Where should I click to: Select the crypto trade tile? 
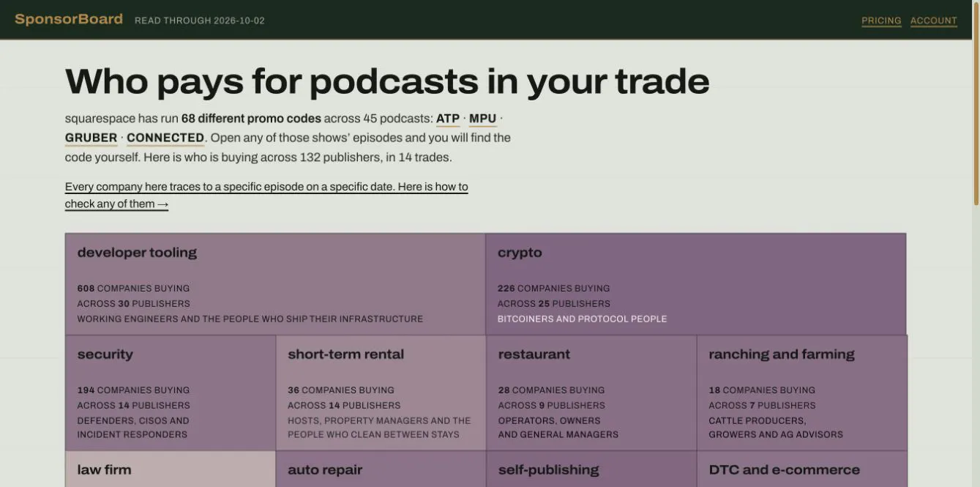[x=696, y=284]
